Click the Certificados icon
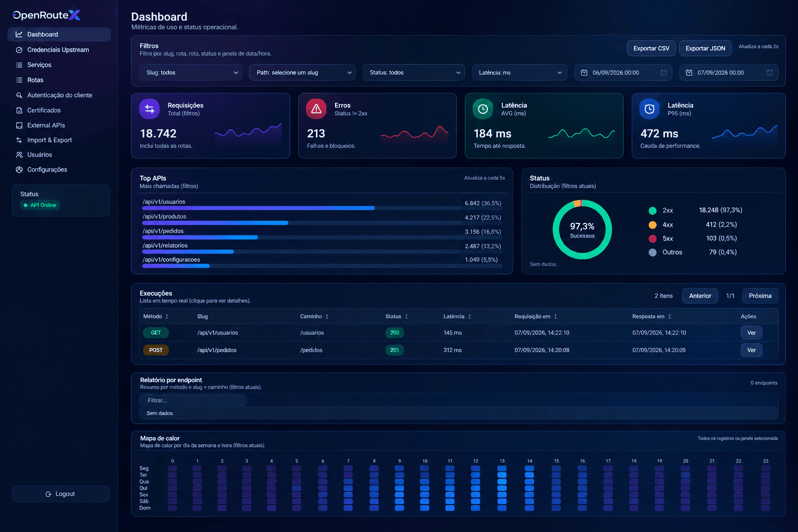This screenshot has height=532, width=798. tap(19, 110)
